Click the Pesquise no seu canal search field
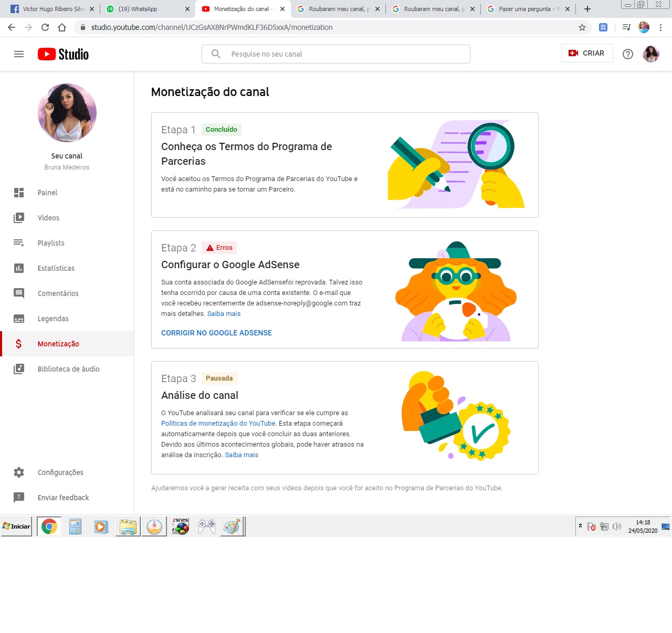 (x=336, y=54)
